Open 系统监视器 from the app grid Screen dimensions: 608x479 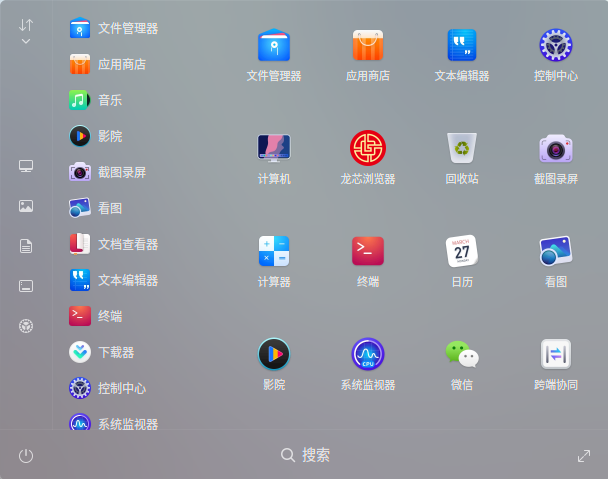point(368,365)
